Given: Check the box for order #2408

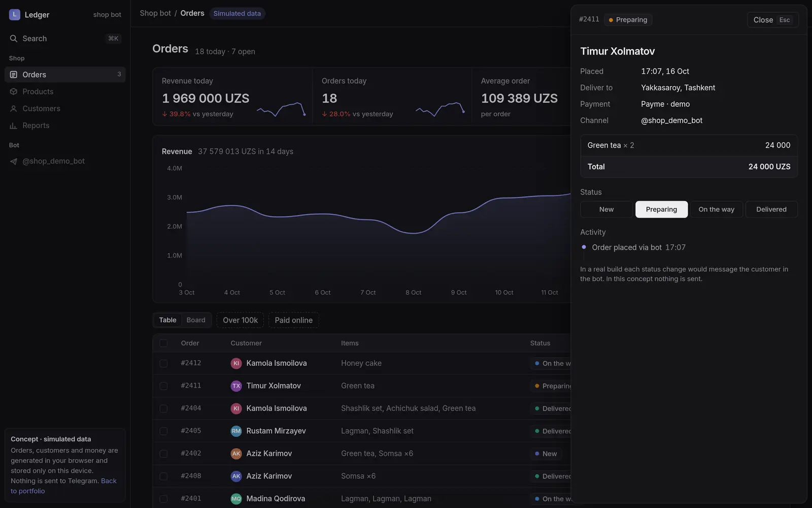Looking at the screenshot, I should 163,476.
